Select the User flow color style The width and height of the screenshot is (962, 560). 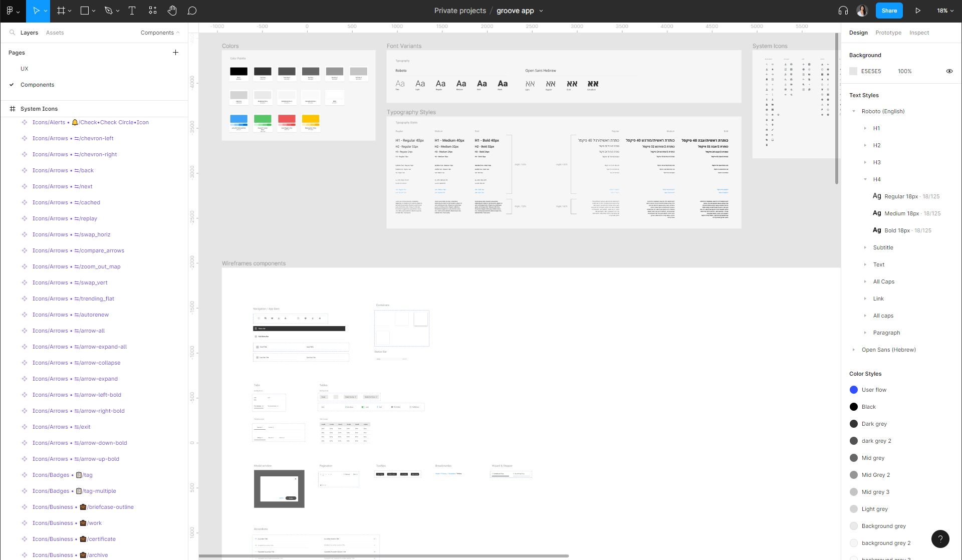tap(874, 390)
